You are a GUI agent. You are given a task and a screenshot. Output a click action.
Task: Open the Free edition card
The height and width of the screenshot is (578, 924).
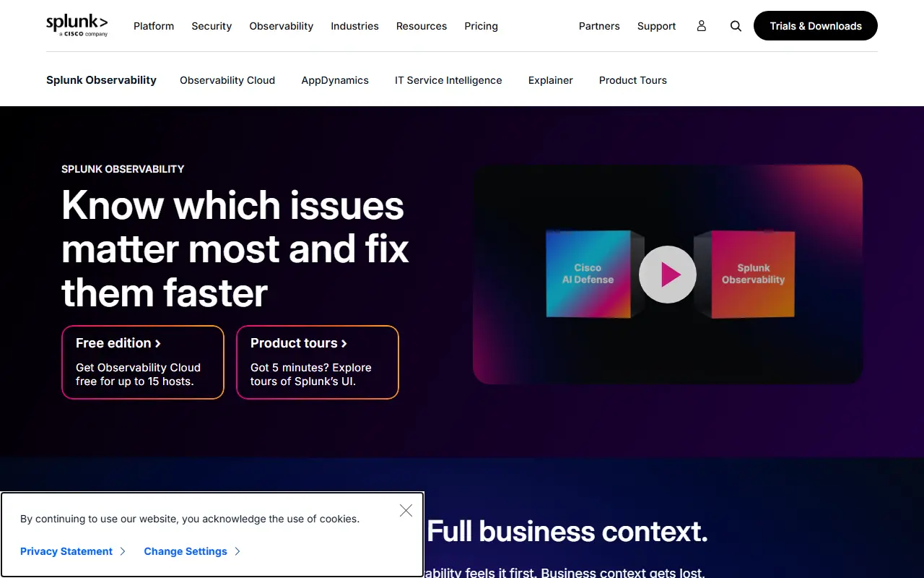(x=143, y=362)
